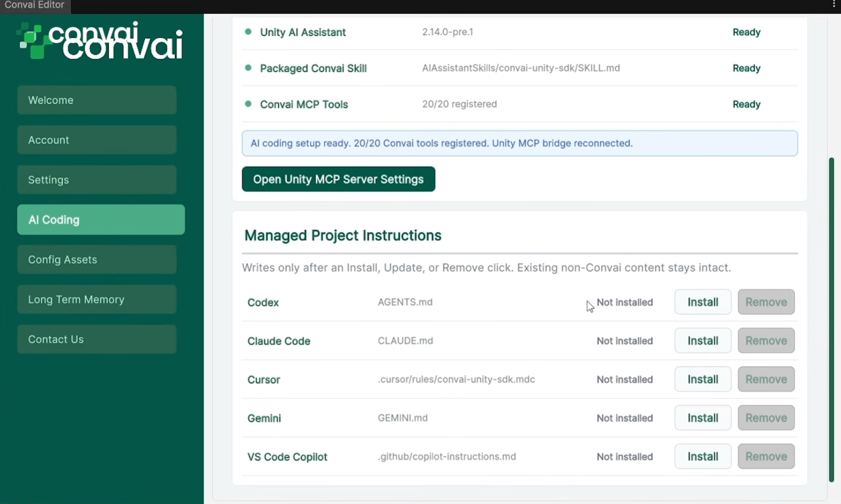Screen dimensions: 841x504
Task: Click the Codex row name
Action: click(x=263, y=302)
